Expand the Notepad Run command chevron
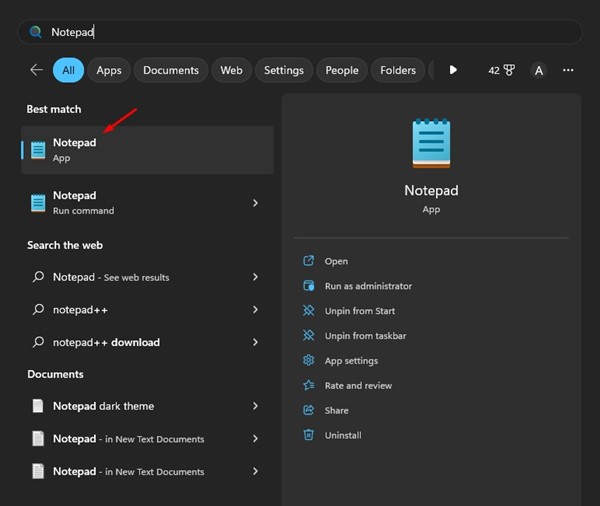The image size is (600, 506). [x=255, y=203]
